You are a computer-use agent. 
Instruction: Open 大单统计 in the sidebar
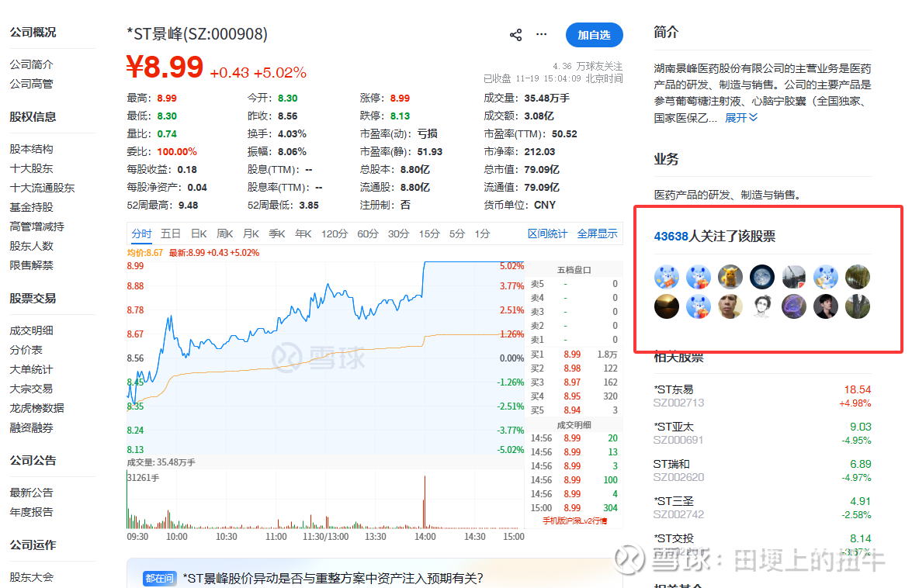coord(31,369)
